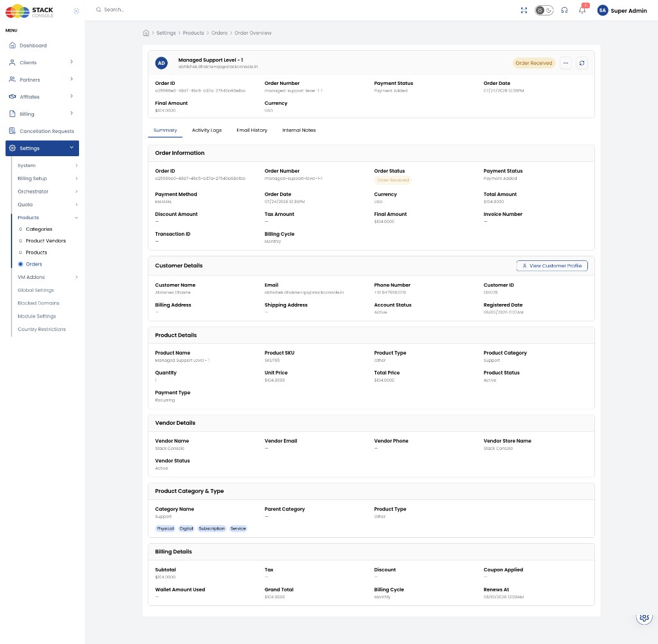Enter fullscreen mode via expand icon
658x644 pixels.
(x=524, y=10)
